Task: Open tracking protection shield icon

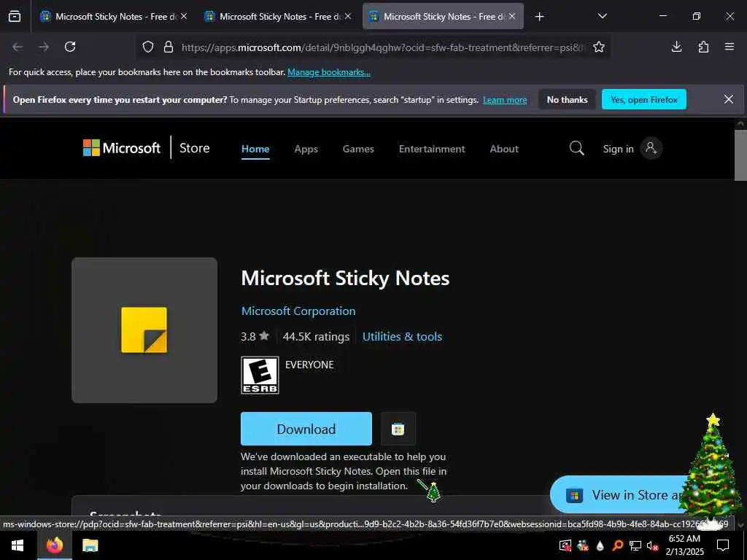Action: click(148, 47)
